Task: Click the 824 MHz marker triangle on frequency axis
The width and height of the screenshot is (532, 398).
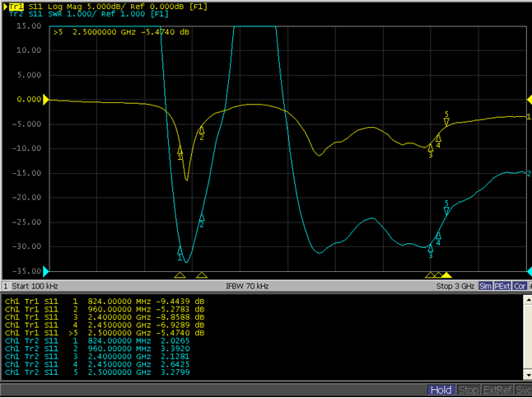Action: (180, 275)
